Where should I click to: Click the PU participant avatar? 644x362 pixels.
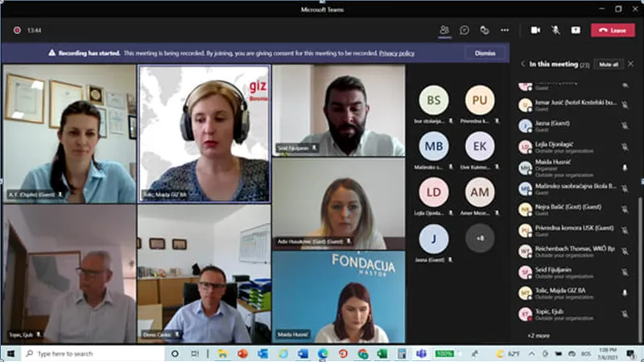[x=480, y=100]
